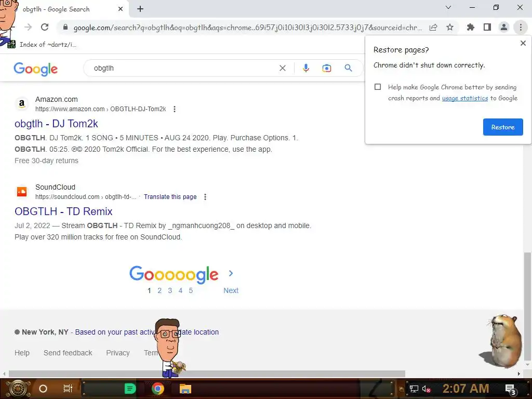The width and height of the screenshot is (532, 399).
Task: Open the OBGTLH - TD Remix result
Action: (x=63, y=211)
